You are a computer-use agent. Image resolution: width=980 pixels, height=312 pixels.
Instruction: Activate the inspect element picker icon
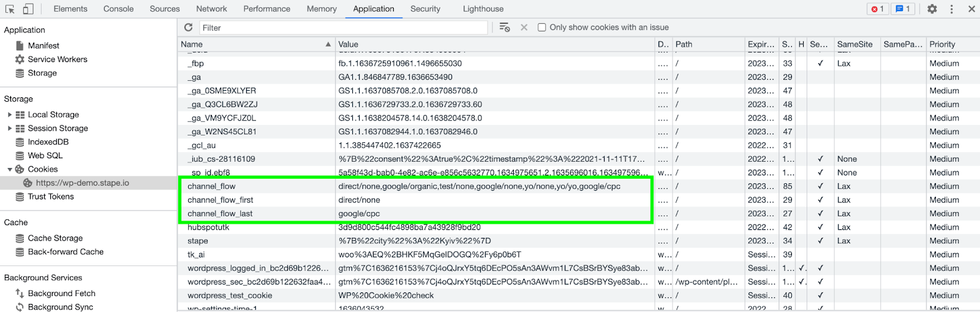coord(10,9)
